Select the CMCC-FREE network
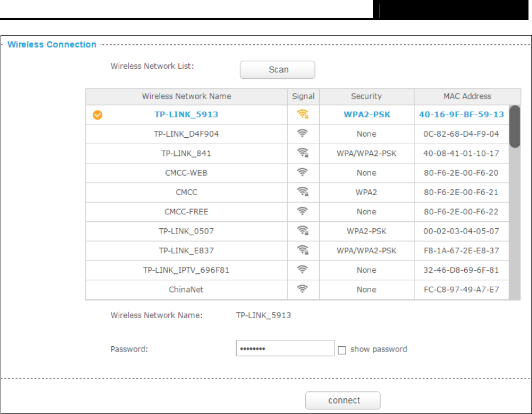The width and height of the screenshot is (532, 414). pyautogui.click(x=186, y=212)
